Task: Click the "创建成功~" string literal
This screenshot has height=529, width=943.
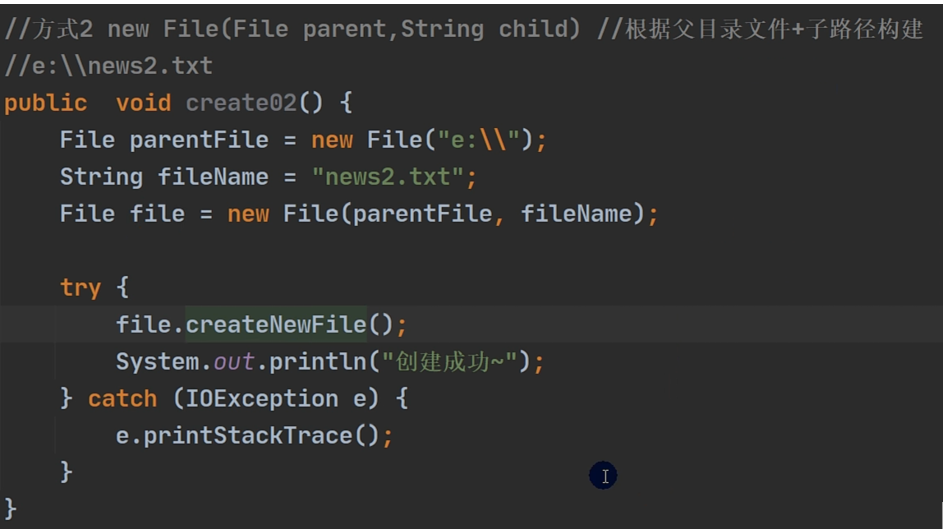Action: click(450, 362)
